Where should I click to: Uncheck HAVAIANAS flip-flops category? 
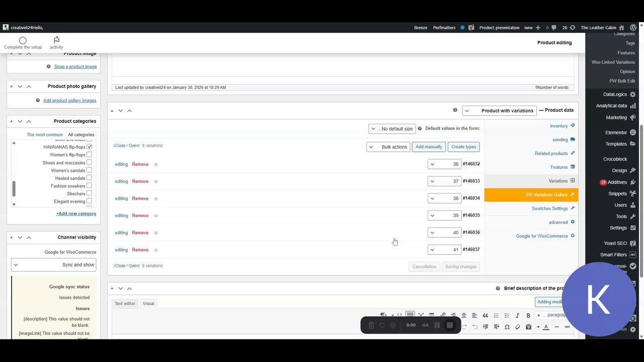coord(89,147)
